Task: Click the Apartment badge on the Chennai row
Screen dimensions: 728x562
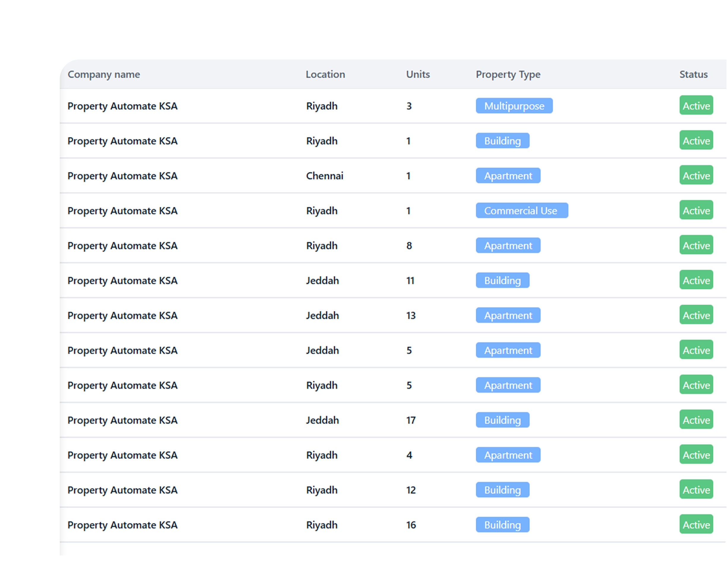Action: (x=508, y=176)
